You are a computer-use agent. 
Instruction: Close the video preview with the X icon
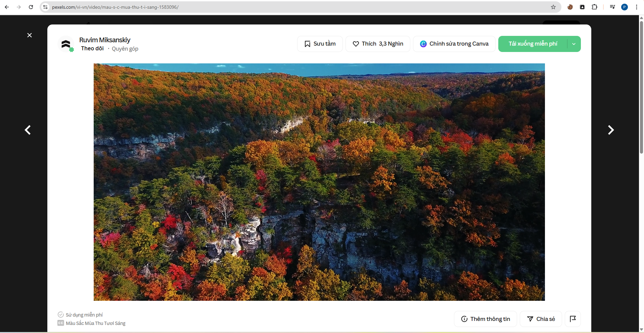tap(30, 35)
